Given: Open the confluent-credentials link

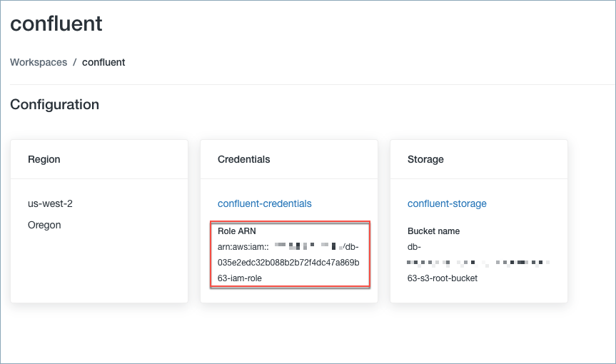Looking at the screenshot, I should click(x=264, y=203).
